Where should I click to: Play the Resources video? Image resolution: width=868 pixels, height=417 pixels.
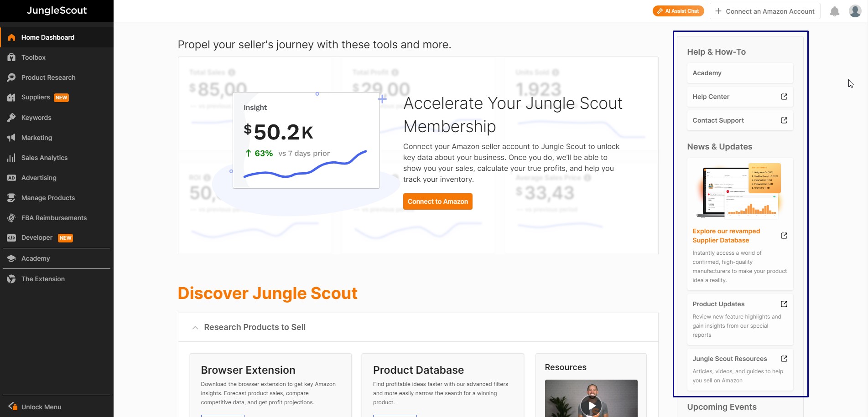click(x=591, y=405)
